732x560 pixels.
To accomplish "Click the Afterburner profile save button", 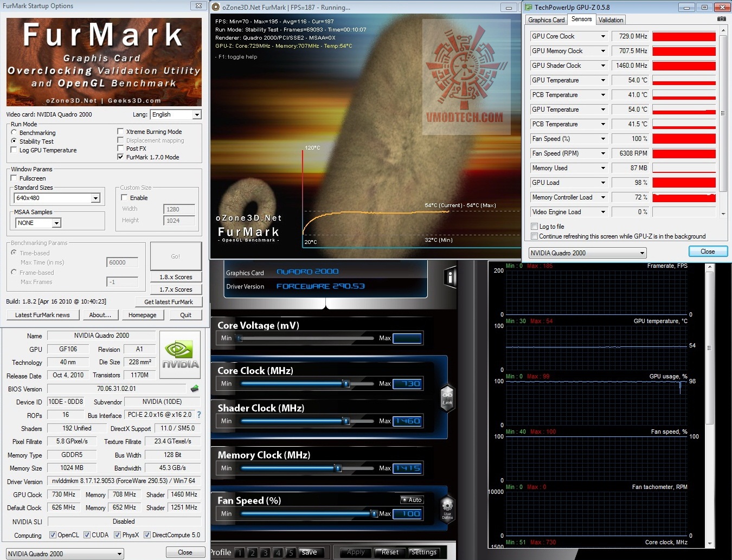I will pyautogui.click(x=309, y=552).
